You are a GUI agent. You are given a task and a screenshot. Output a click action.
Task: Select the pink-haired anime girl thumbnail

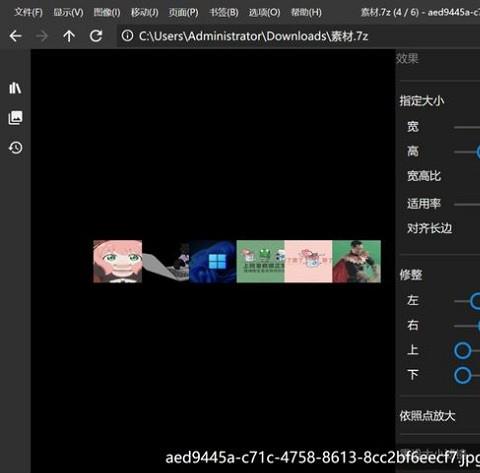(x=118, y=261)
